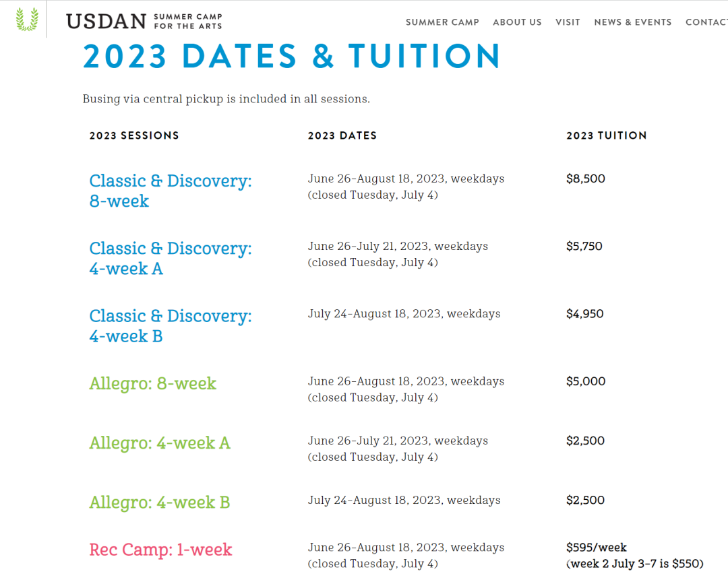Open Classic & Discovery: 4-week A link
Image resolution: width=728 pixels, height=580 pixels.
(171, 259)
